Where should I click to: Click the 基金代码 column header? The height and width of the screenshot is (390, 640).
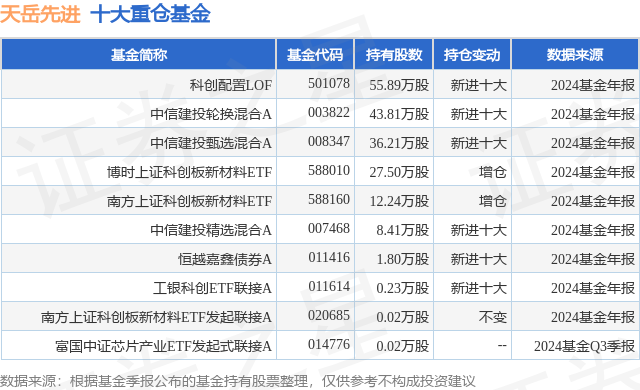[315, 55]
